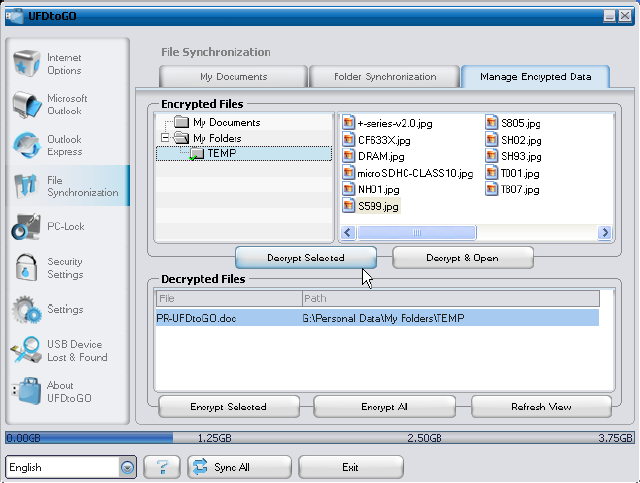Open USB Device Lost & Found icon
The image size is (640, 483).
point(26,350)
